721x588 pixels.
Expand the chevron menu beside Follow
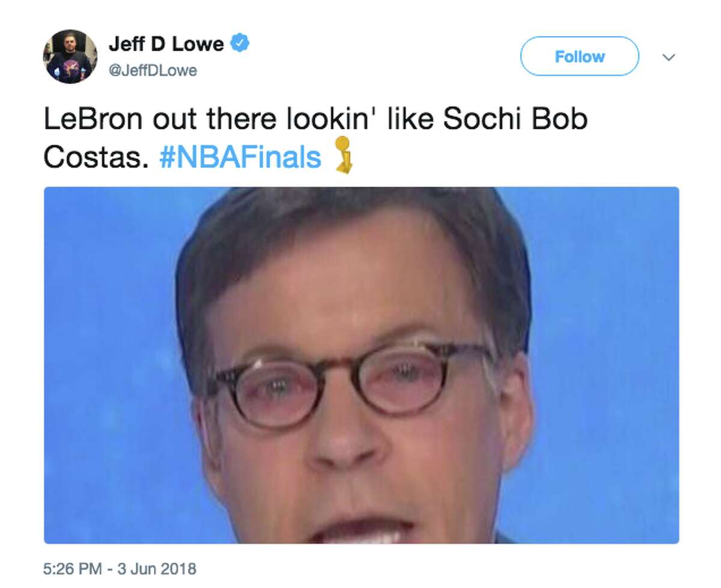[x=668, y=57]
